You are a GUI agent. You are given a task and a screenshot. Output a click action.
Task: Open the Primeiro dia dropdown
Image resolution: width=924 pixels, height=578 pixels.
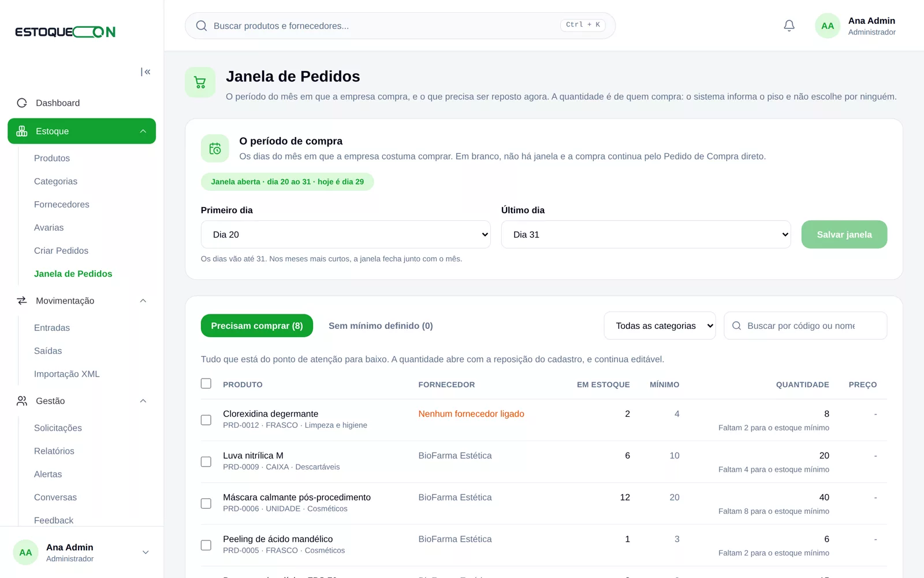[345, 235]
